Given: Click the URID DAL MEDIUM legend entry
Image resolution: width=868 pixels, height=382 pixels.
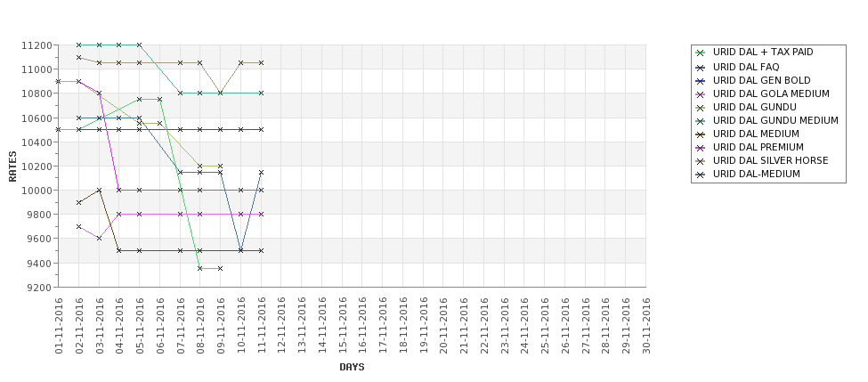Looking at the screenshot, I should 747,134.
